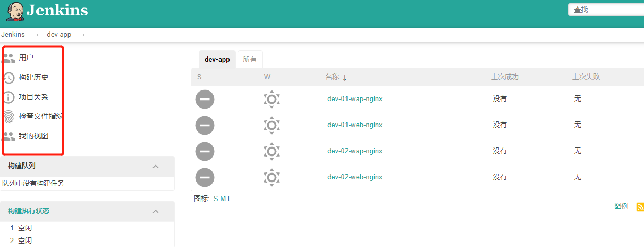Click 无 in dev-02-web-nginx row
644x247 pixels.
click(578, 177)
